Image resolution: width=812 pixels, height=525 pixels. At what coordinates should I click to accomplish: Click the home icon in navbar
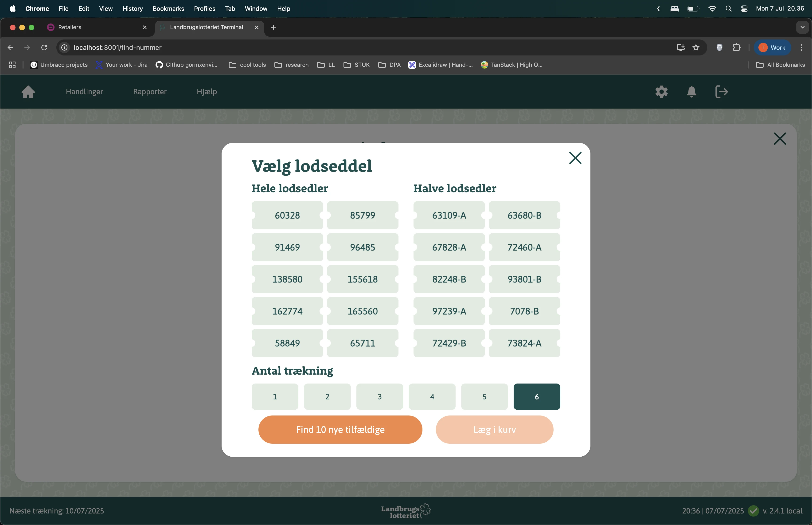coord(28,92)
